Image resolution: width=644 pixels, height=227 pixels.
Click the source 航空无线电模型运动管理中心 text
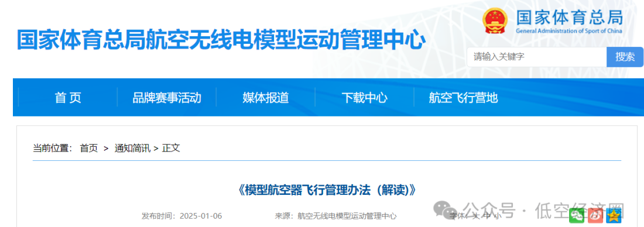pos(347,216)
